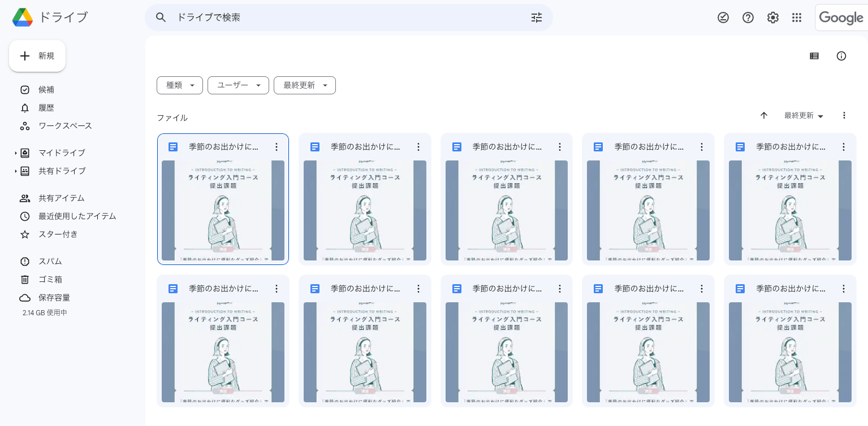The image size is (868, 426).
Task: Focus the ドライブで検索 search field
Action: click(x=349, y=18)
